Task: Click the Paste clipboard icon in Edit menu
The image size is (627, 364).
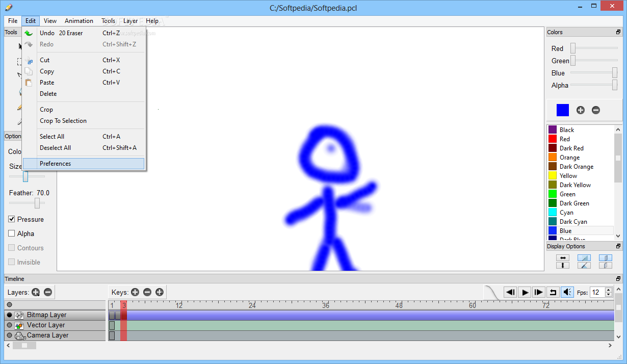Action: click(x=29, y=83)
